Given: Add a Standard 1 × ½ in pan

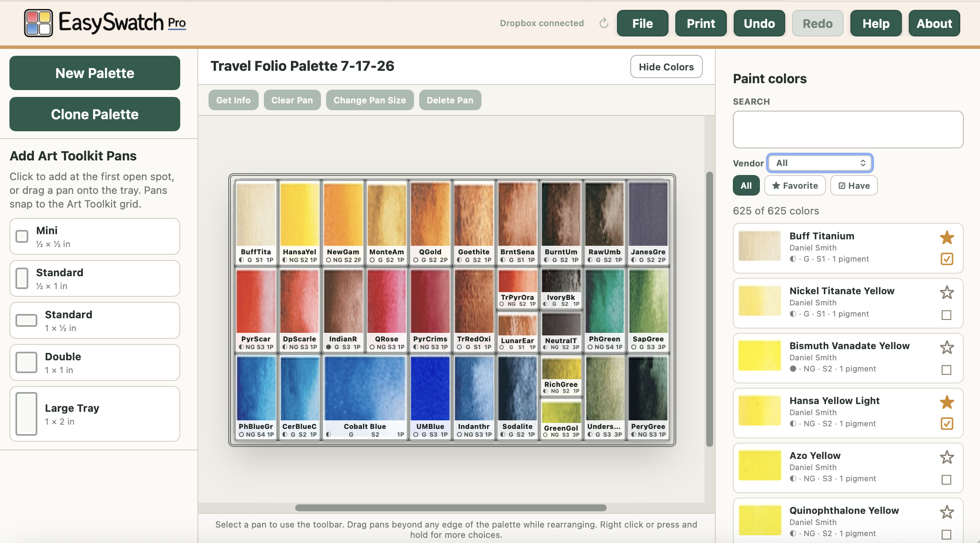Looking at the screenshot, I should [x=95, y=320].
